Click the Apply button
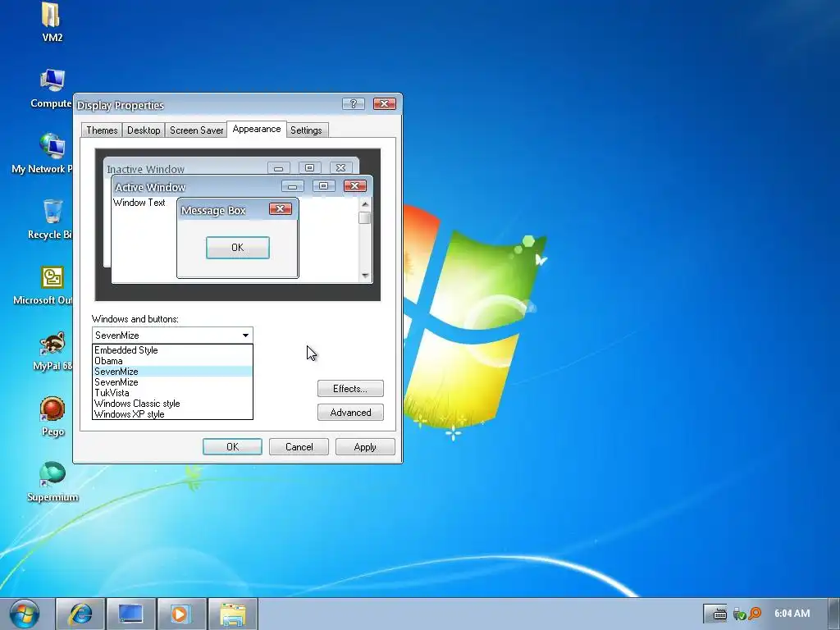Screen dimensions: 840x630 point(365,447)
